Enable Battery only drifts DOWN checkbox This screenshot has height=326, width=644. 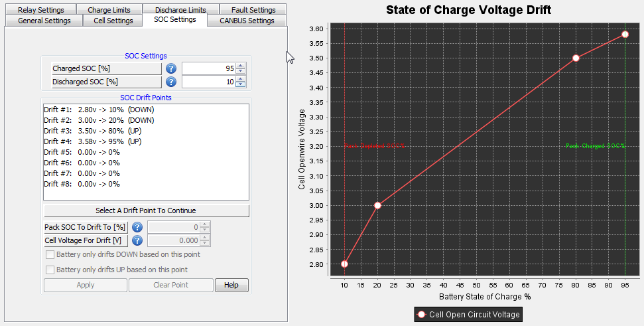pyautogui.click(x=50, y=254)
